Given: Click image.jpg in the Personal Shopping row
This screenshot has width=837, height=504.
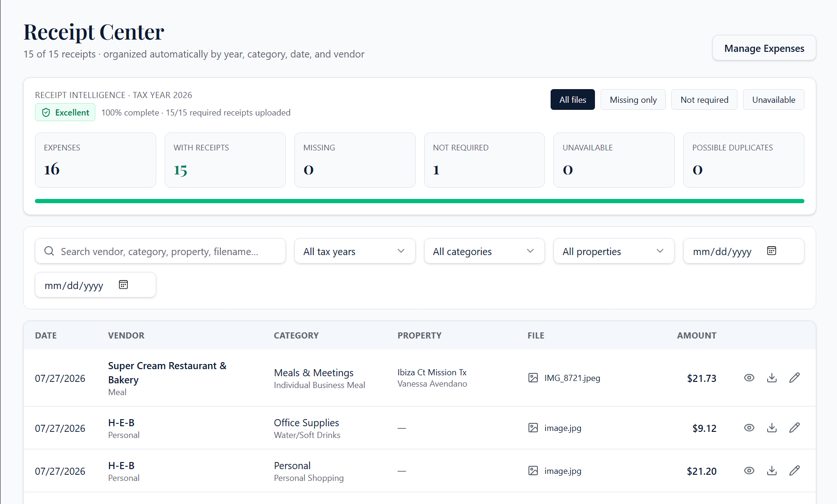Looking at the screenshot, I should tap(563, 471).
